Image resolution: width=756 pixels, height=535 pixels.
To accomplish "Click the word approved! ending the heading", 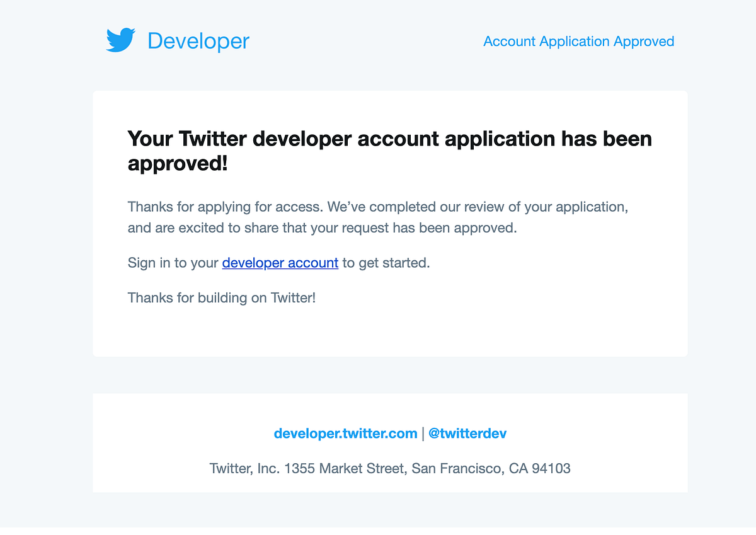I will tap(178, 164).
